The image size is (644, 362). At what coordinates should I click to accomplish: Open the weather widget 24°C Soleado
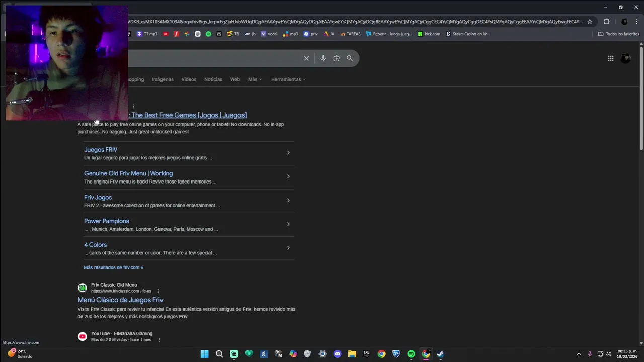click(19, 354)
